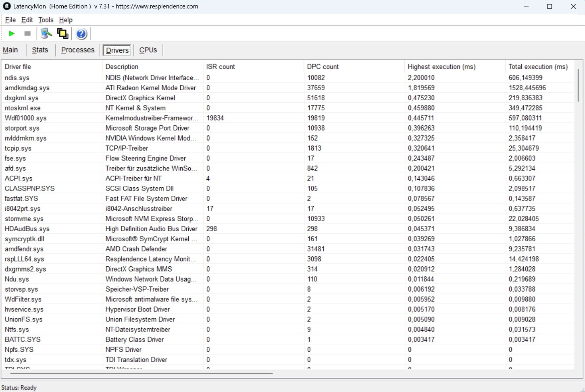The image size is (585, 392).
Task: Sort by the ISR count column header
Action: 221,66
